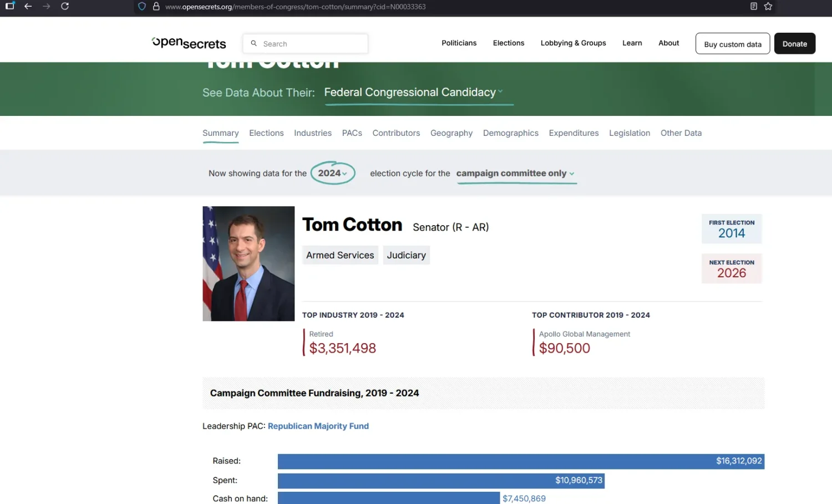Open the Elections menu in top navigation
Viewport: 832px width, 504px height.
pyautogui.click(x=509, y=43)
